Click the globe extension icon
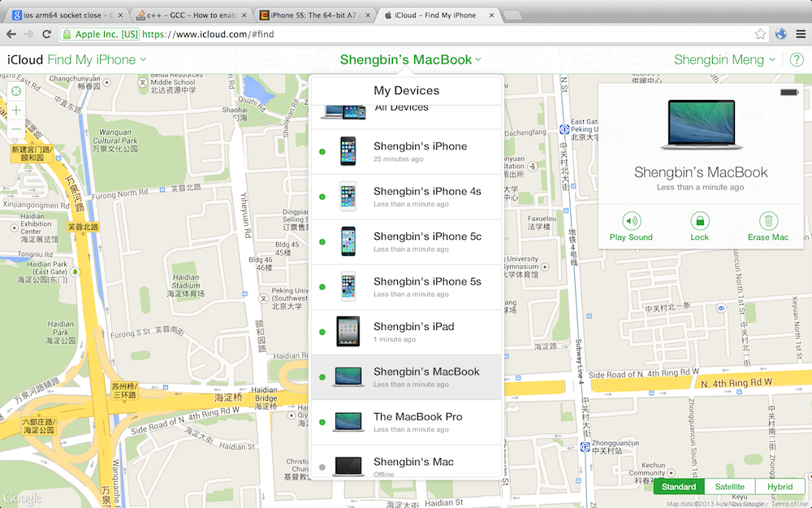This screenshot has width=812, height=508. pos(781,34)
